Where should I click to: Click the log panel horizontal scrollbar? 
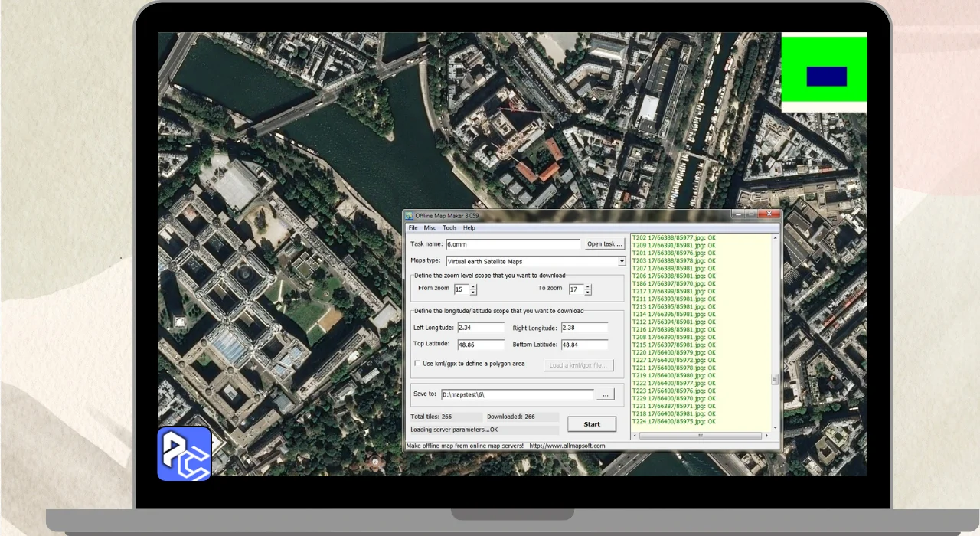[701, 436]
